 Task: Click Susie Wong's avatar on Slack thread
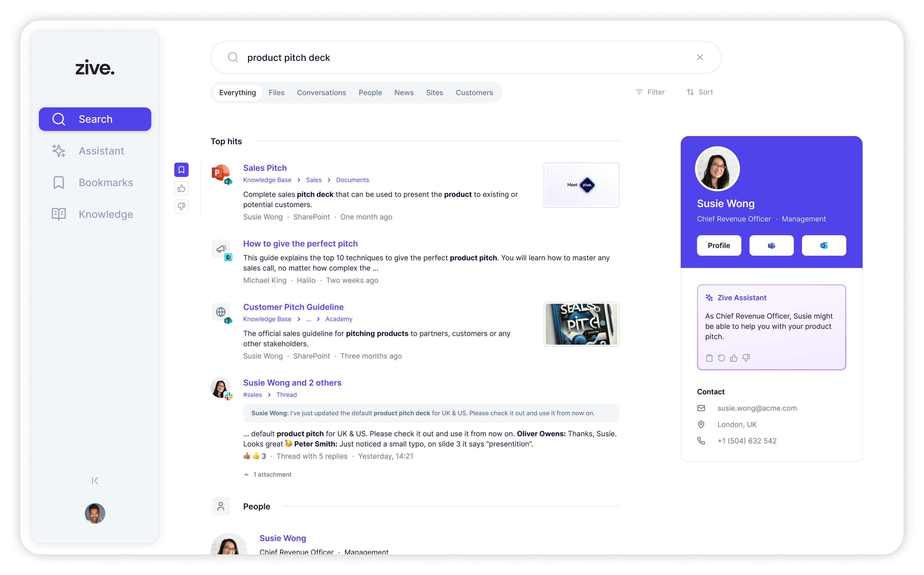pos(221,388)
